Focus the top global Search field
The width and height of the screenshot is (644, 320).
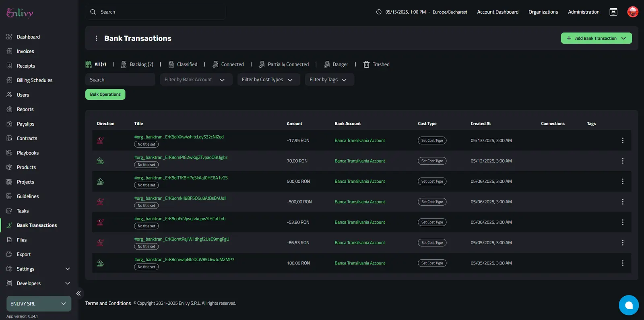coord(155,12)
